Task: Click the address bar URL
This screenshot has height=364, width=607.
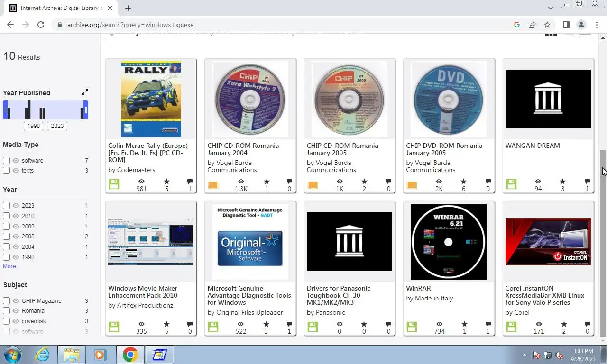Action: coord(130,25)
